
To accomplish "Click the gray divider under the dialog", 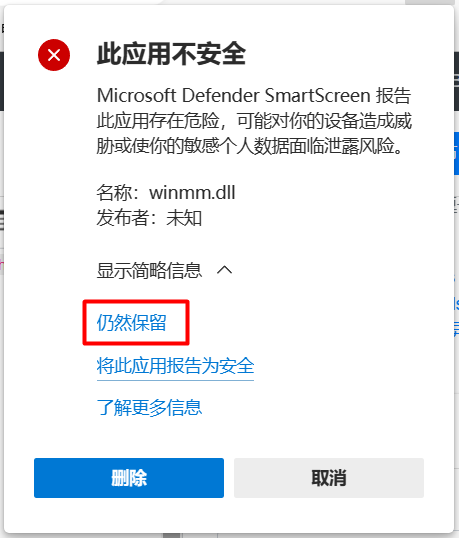I will [x=172, y=536].
